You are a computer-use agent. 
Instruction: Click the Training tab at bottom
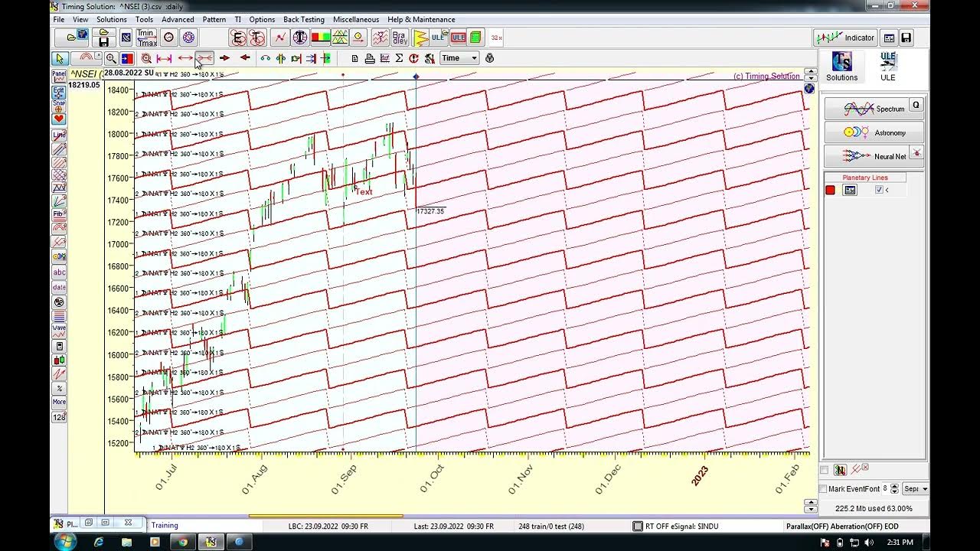[x=165, y=525]
